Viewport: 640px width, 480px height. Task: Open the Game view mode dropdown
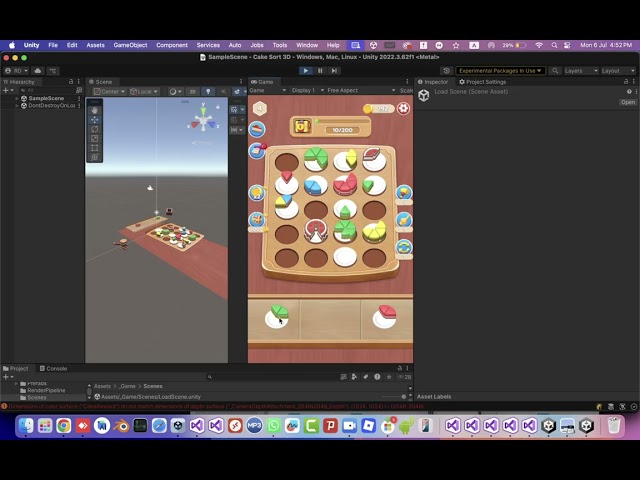(x=267, y=90)
